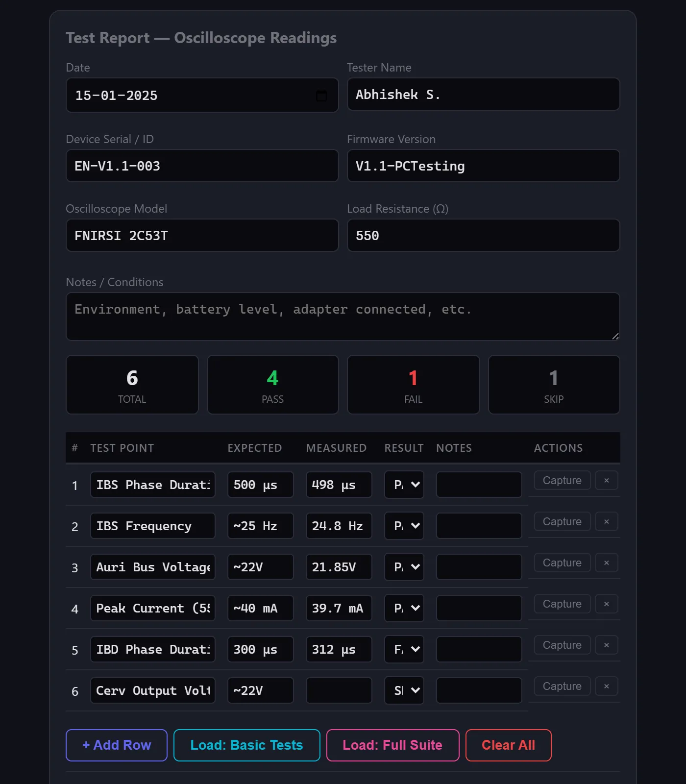Image resolution: width=686 pixels, height=784 pixels.
Task: Load the Full Suite preset
Action: pyautogui.click(x=392, y=745)
